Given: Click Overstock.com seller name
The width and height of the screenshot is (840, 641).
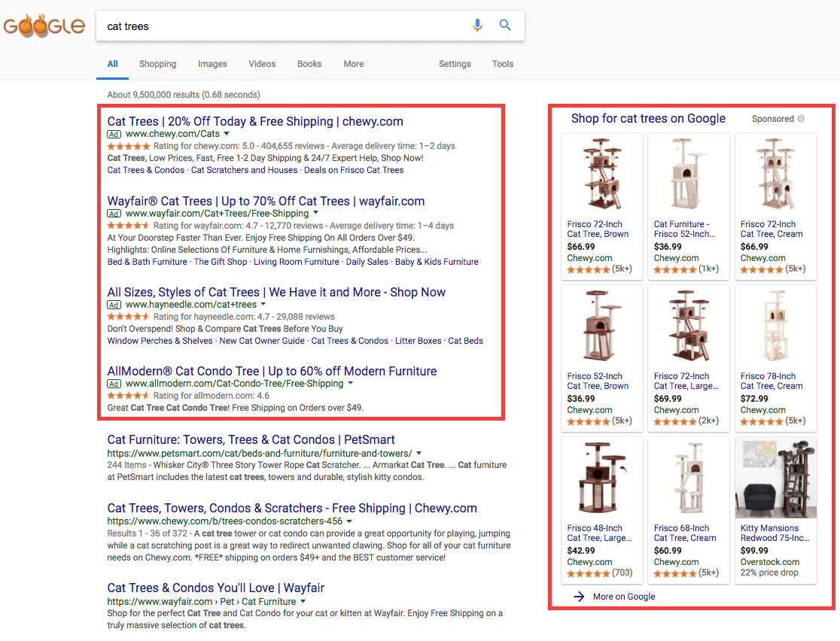Looking at the screenshot, I should coord(770,562).
